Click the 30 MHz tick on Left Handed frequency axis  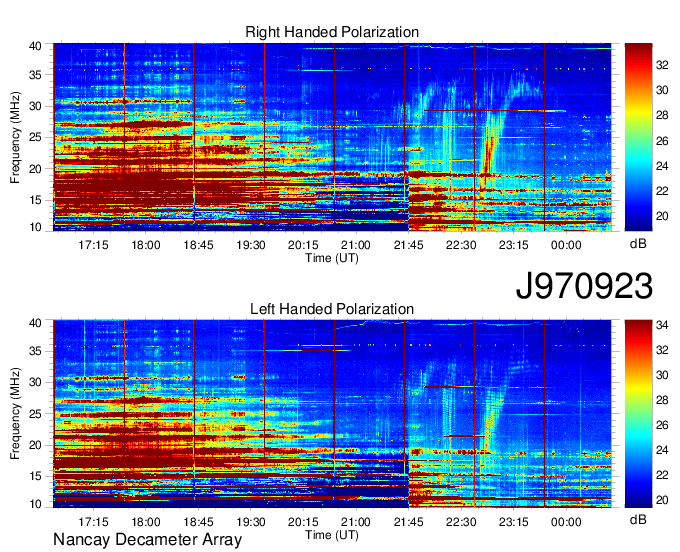tap(35, 382)
